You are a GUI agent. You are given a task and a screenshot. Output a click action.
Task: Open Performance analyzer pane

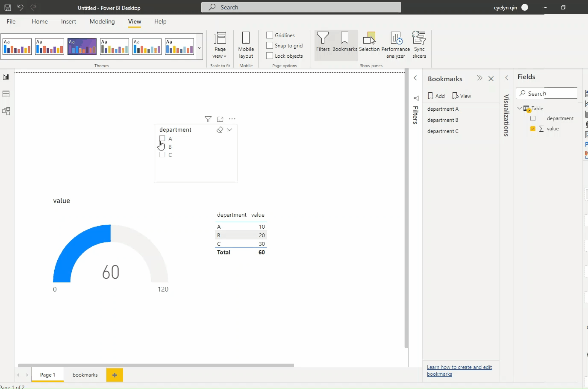[396, 45]
